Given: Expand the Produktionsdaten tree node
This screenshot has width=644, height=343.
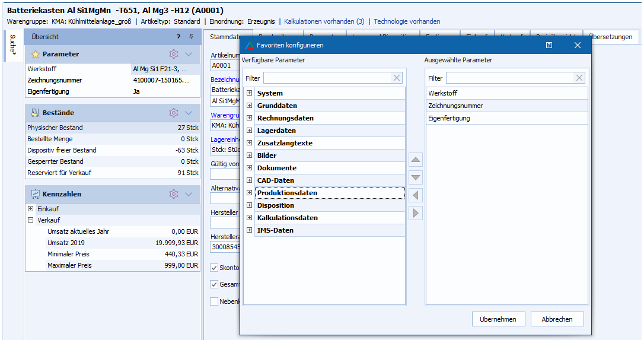Looking at the screenshot, I should click(x=250, y=193).
